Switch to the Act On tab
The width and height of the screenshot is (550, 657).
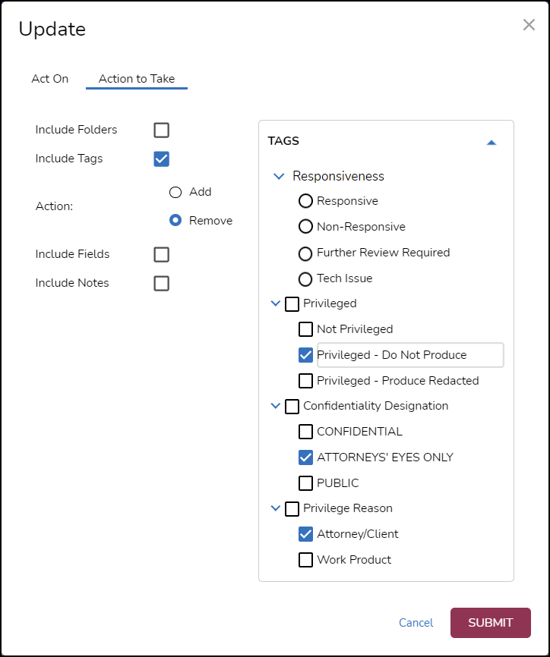(50, 79)
